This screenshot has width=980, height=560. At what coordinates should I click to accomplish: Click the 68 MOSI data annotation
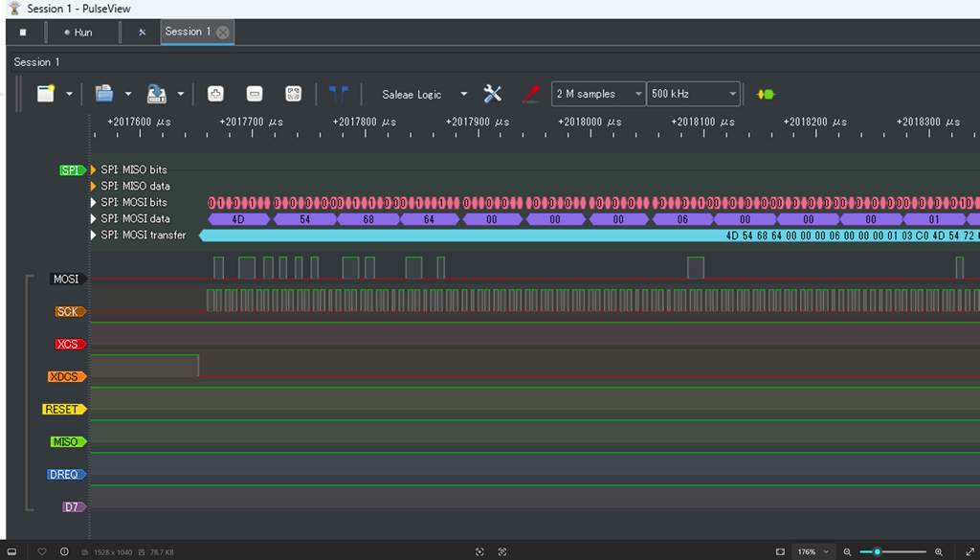[368, 219]
